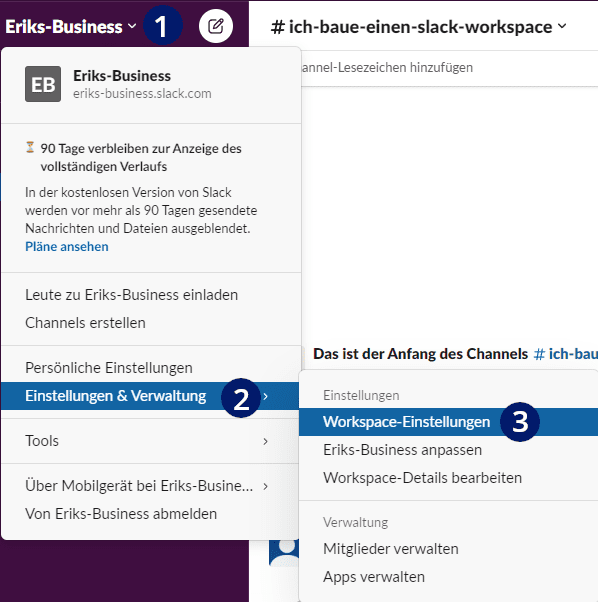Viewport: 598px width, 602px height.
Task: Select Workspace-Einstellungen in submenu
Action: click(x=448, y=422)
